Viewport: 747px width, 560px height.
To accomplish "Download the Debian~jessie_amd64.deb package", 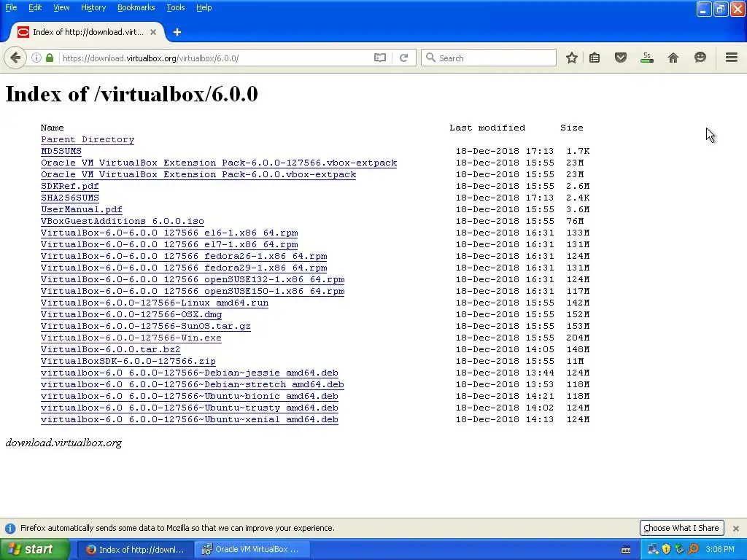I will pos(190,373).
